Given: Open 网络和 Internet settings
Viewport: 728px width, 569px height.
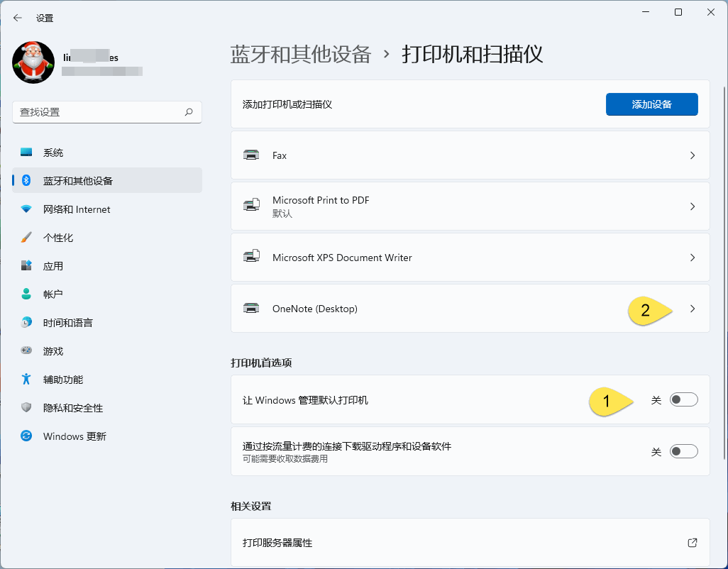Looking at the screenshot, I should [x=107, y=209].
